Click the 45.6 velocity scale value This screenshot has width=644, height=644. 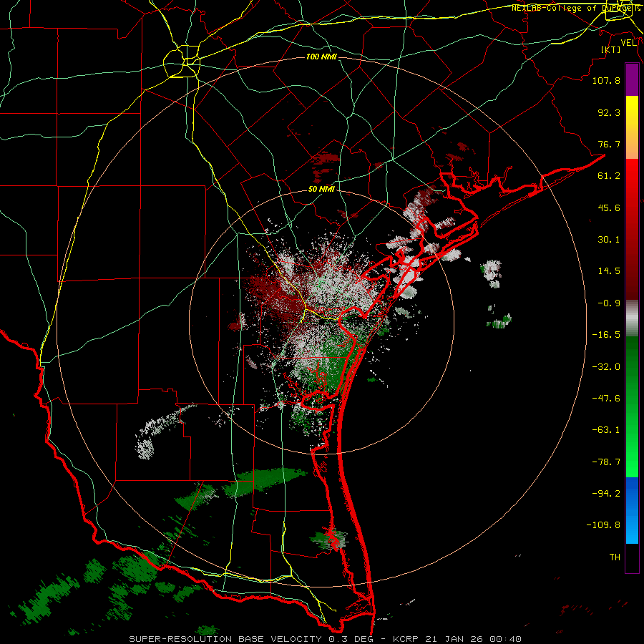(x=609, y=208)
